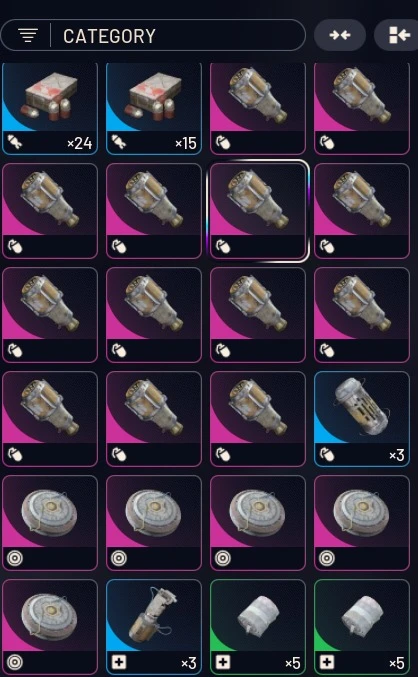
Task: Select the first mine in the four-mine row
Action: coord(50,523)
